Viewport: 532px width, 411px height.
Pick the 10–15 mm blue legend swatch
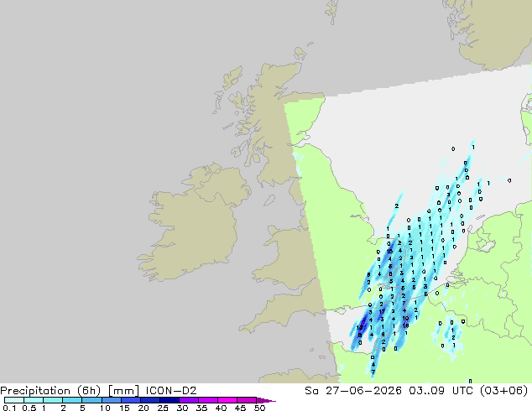click(x=112, y=400)
